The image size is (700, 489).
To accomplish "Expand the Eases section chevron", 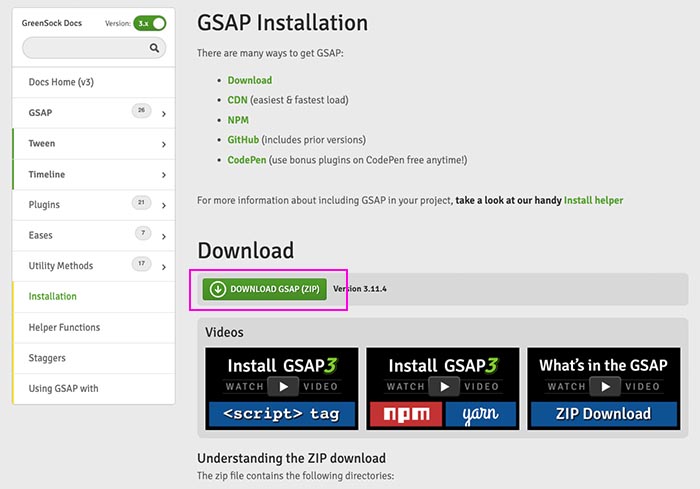I will [x=163, y=236].
